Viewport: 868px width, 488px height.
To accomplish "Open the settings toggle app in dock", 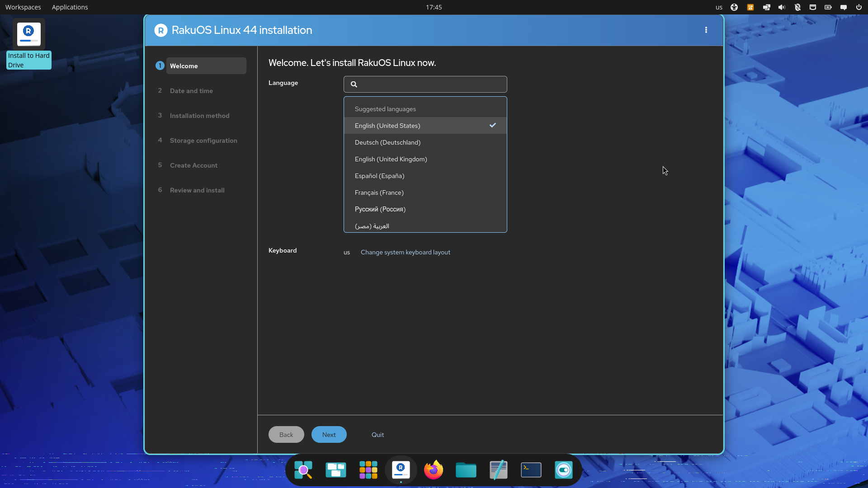I will [564, 470].
